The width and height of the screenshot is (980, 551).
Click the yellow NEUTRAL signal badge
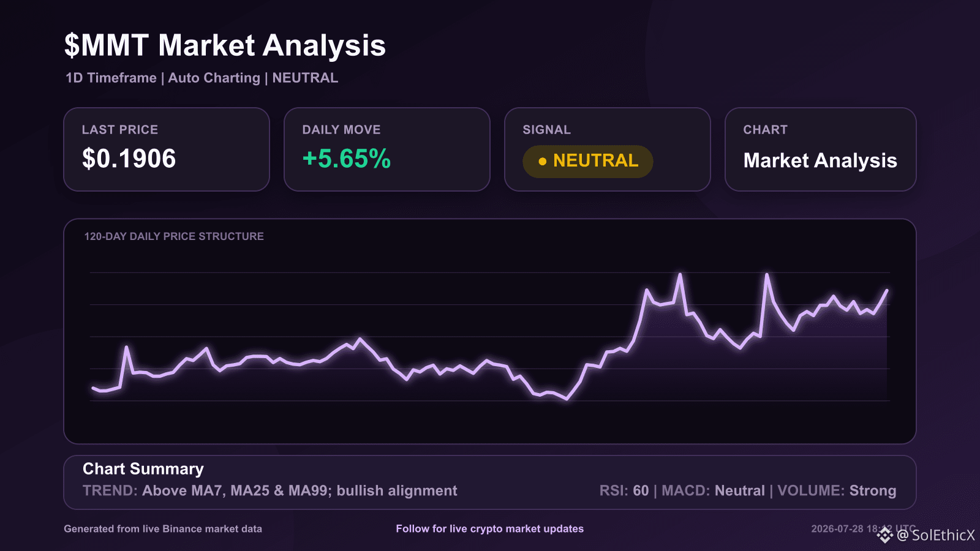(x=588, y=161)
